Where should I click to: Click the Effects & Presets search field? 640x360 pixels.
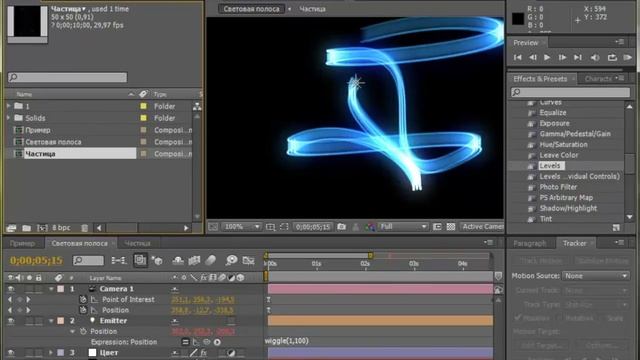pyautogui.click(x=570, y=92)
